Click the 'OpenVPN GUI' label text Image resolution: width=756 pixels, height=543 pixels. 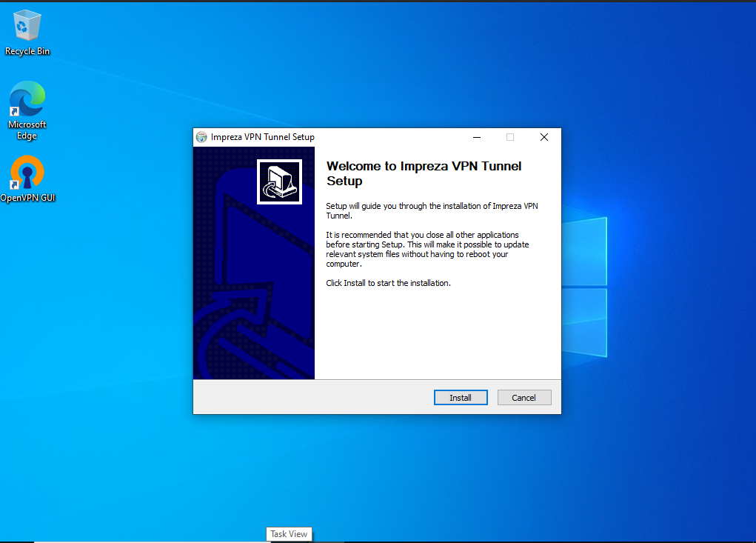pos(27,198)
